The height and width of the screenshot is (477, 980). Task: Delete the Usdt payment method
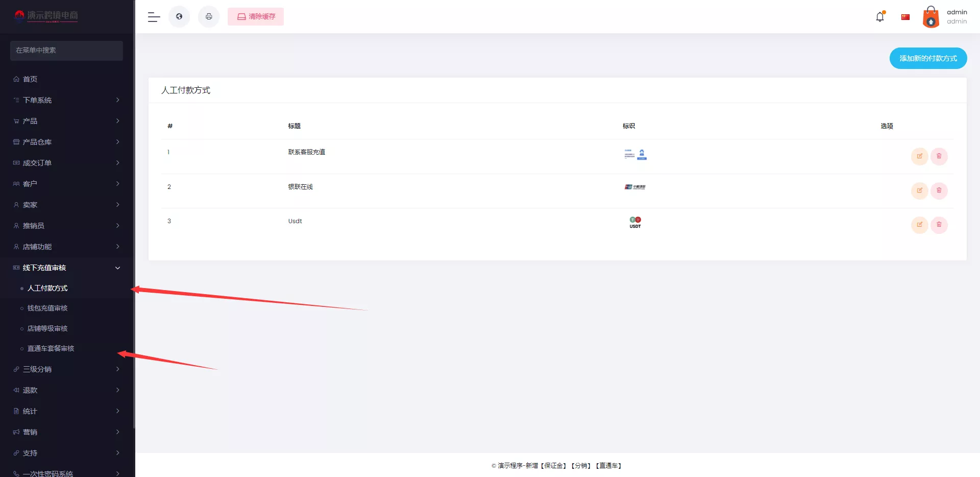[x=939, y=225]
